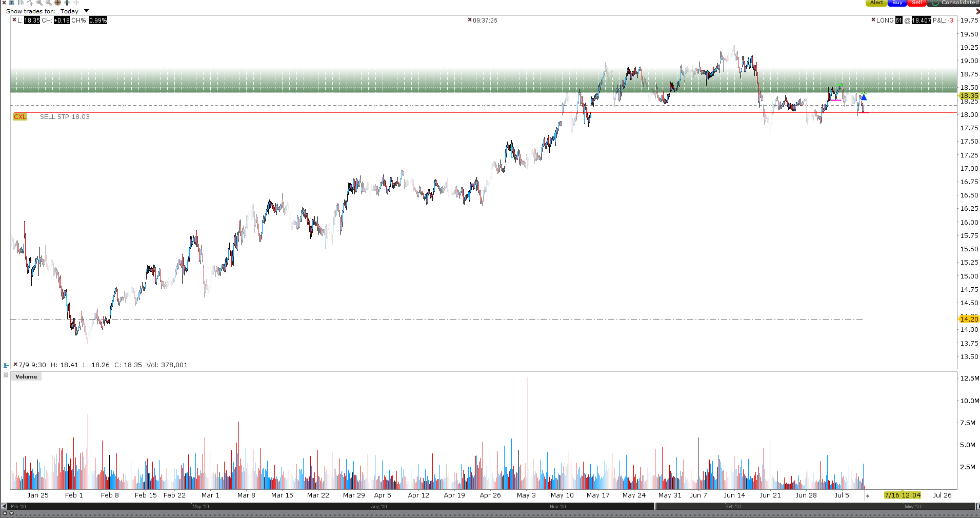Close the chart toolbar with the red X

tap(4, 3)
